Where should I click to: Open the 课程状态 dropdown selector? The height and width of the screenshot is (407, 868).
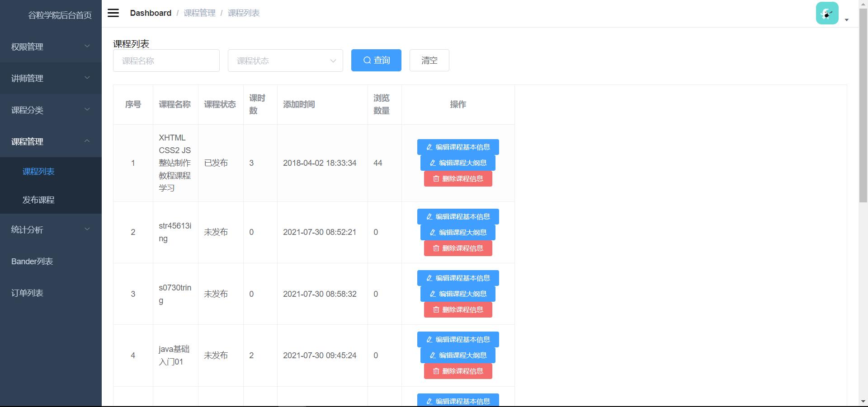[x=285, y=61]
